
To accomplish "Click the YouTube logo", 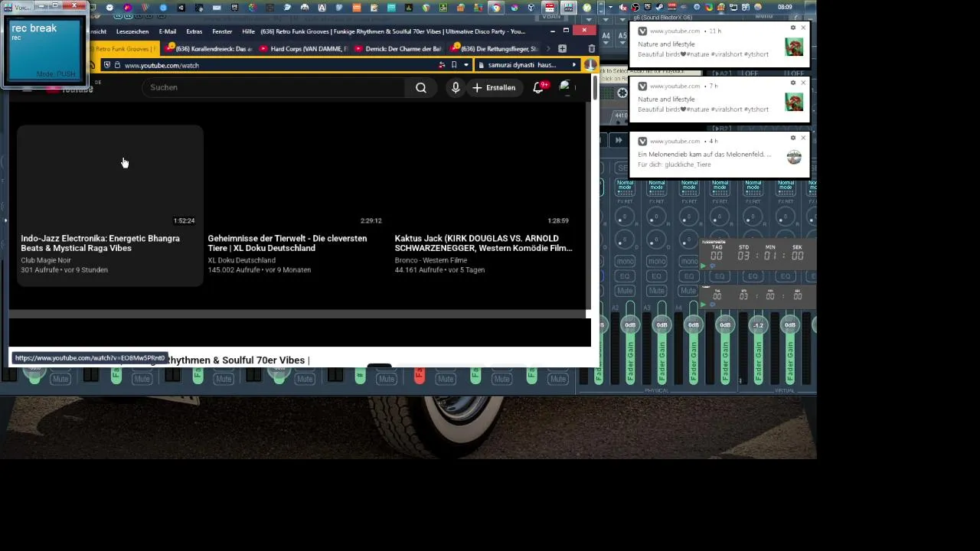I will coord(70,89).
